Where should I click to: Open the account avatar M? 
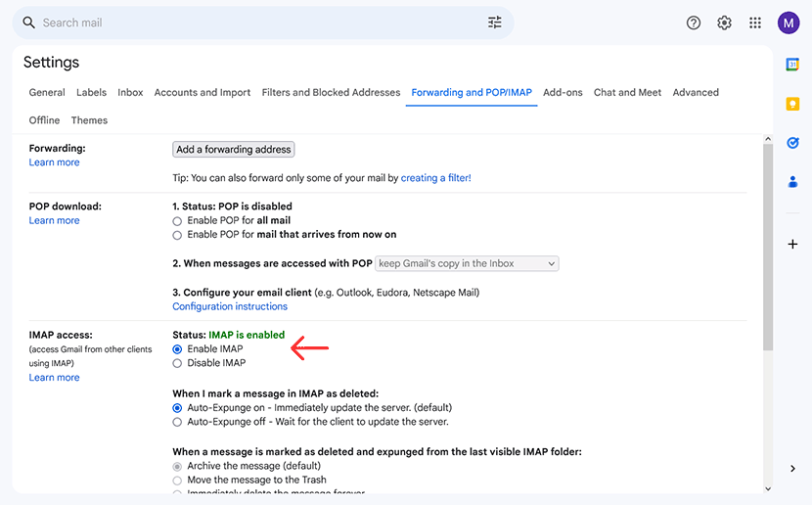coord(789,23)
